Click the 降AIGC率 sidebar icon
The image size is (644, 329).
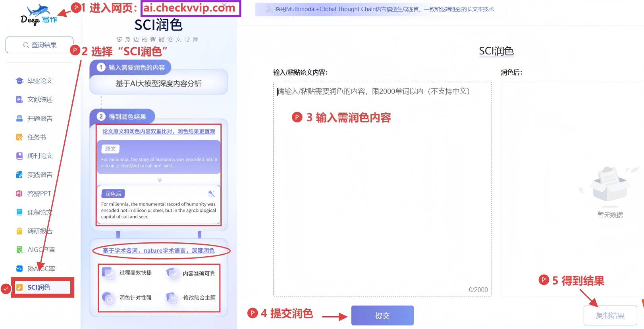[19, 269]
